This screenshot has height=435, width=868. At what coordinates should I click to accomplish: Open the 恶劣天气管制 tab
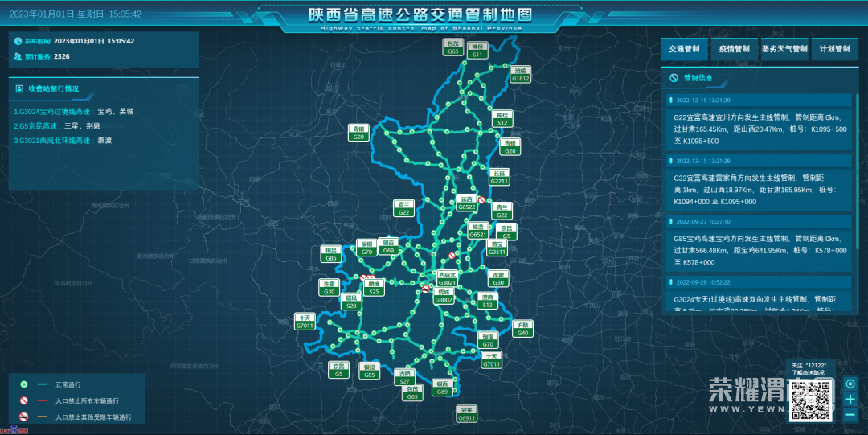pyautogui.click(x=784, y=49)
